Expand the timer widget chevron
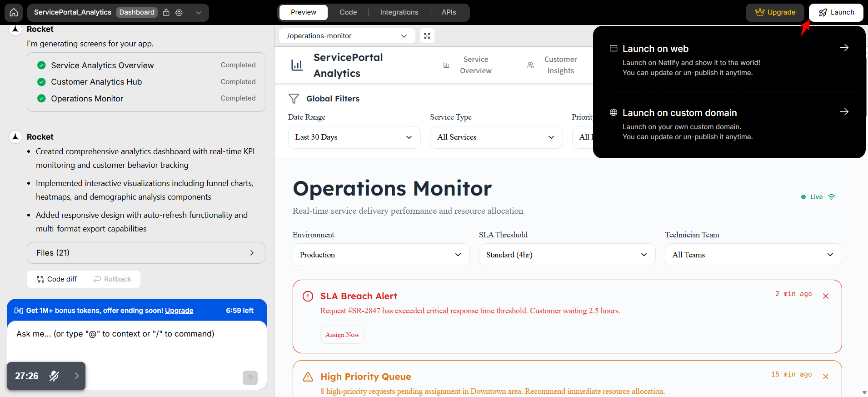Viewport: 868px width, 397px height. tap(76, 376)
